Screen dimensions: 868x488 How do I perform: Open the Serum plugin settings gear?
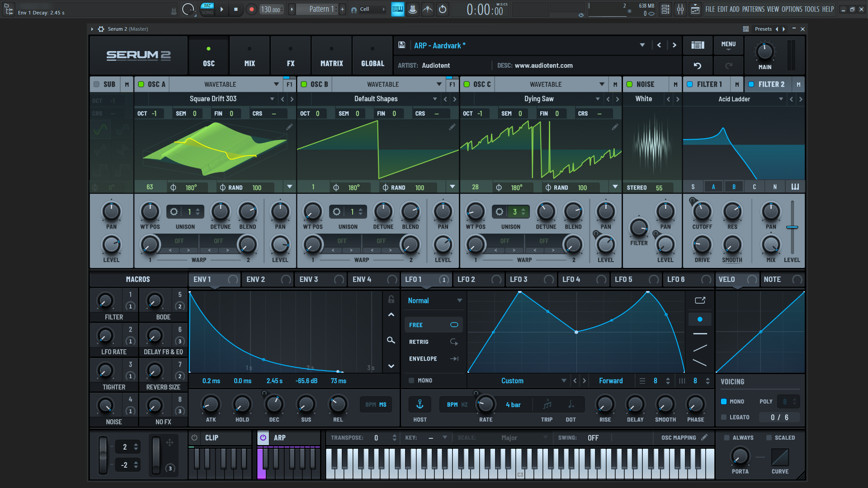pos(101,29)
